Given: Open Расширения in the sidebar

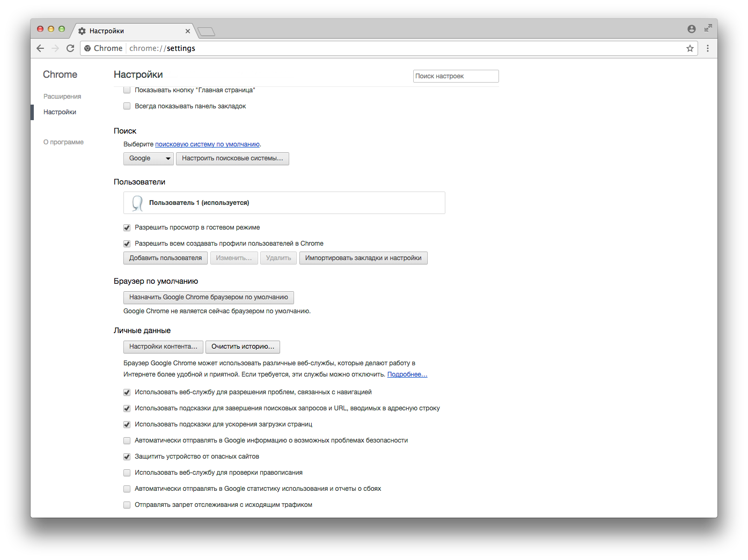Looking at the screenshot, I should pos(62,97).
